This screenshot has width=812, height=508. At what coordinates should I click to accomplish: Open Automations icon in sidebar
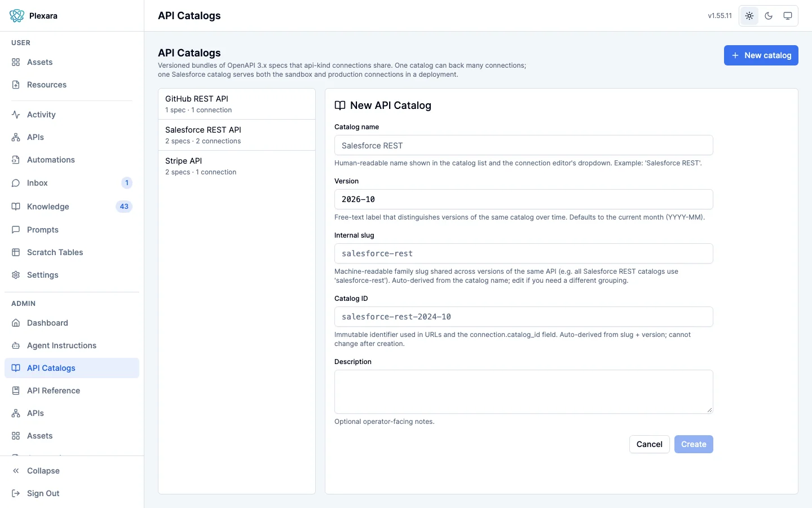tap(16, 160)
